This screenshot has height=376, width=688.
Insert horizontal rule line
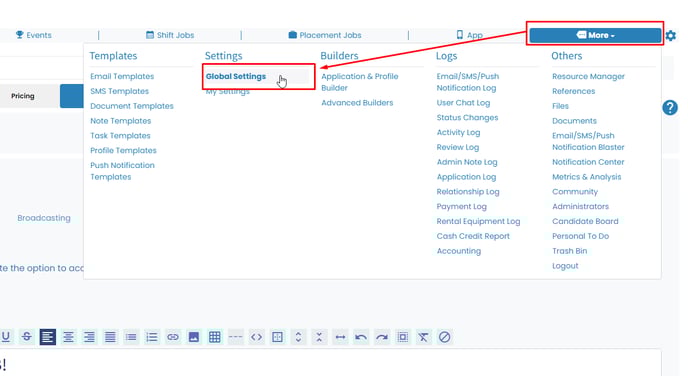[x=236, y=337]
